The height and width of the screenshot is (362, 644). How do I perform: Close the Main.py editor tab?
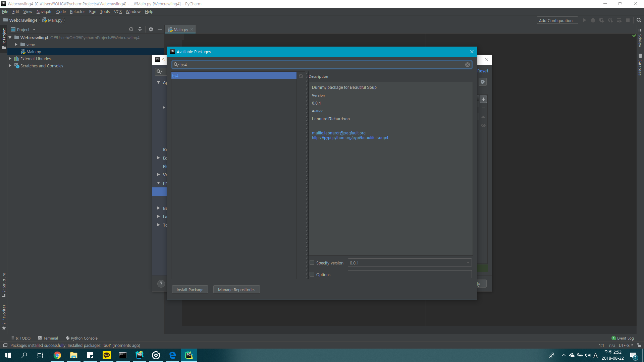(x=192, y=29)
